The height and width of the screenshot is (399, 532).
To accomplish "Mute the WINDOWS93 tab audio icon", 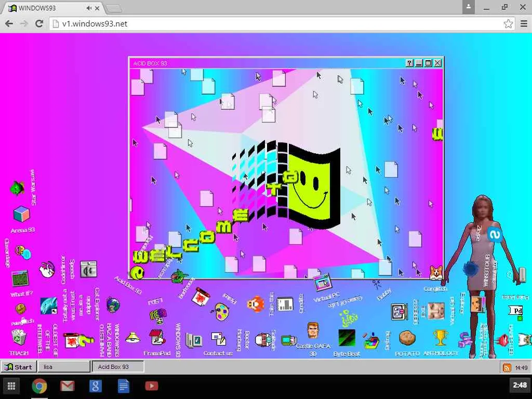I will 89,8.
